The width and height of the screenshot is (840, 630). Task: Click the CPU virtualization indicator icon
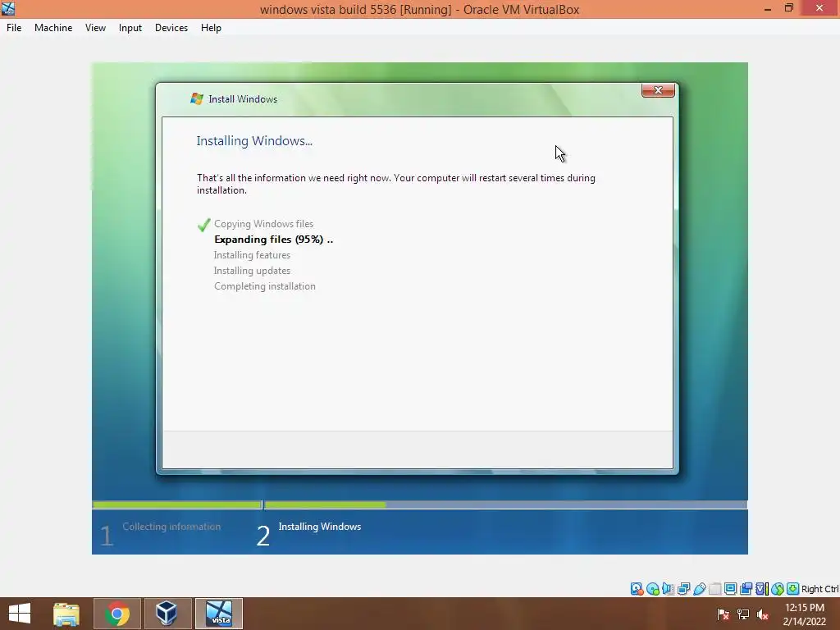[762, 589]
